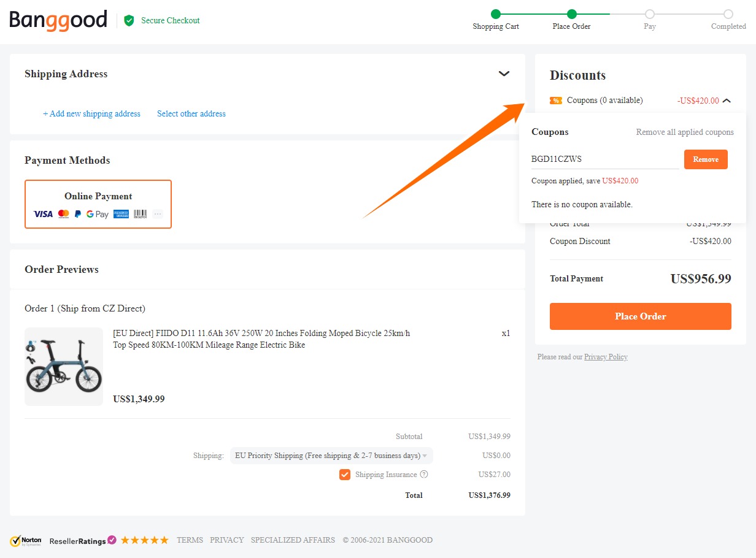Open the Privacy Policy link
Image resolution: width=756 pixels, height=558 pixels.
pos(606,357)
